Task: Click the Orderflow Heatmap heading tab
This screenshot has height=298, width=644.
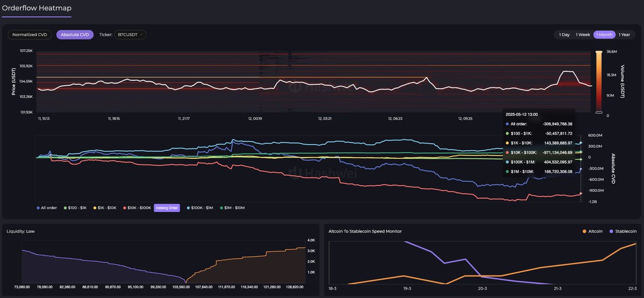Action: coord(36,9)
